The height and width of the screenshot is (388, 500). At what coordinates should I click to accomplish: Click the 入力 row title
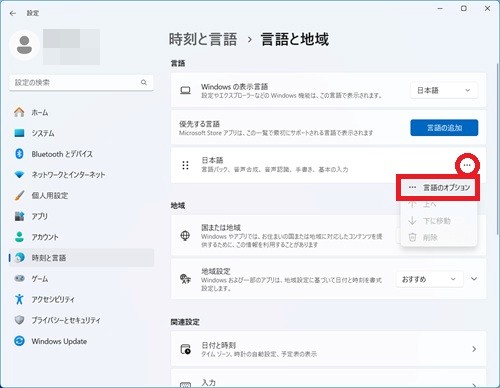pyautogui.click(x=208, y=383)
